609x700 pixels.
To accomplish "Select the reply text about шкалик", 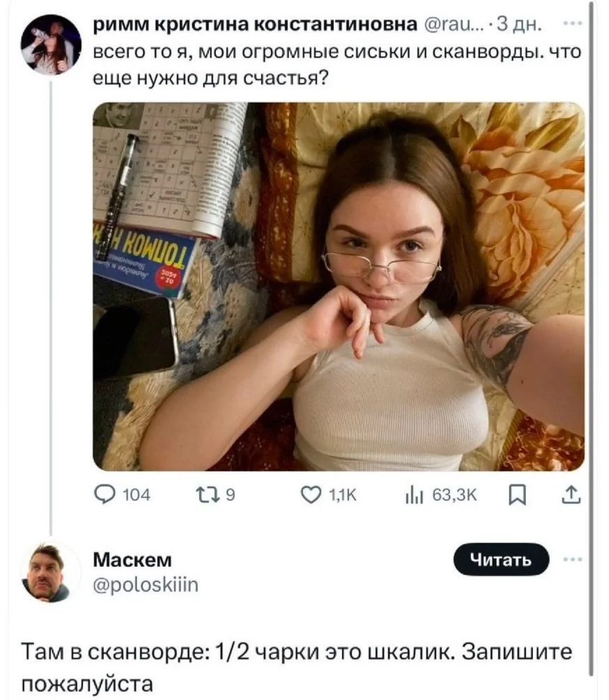I will click(x=297, y=667).
